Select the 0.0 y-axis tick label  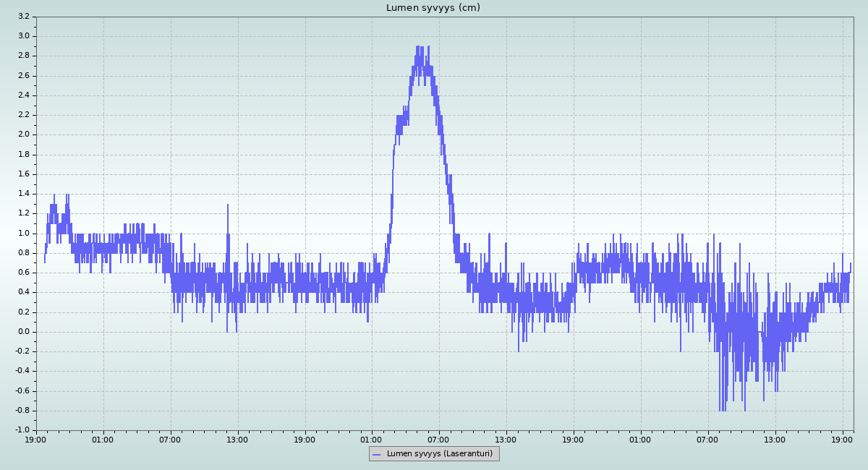tap(23, 332)
